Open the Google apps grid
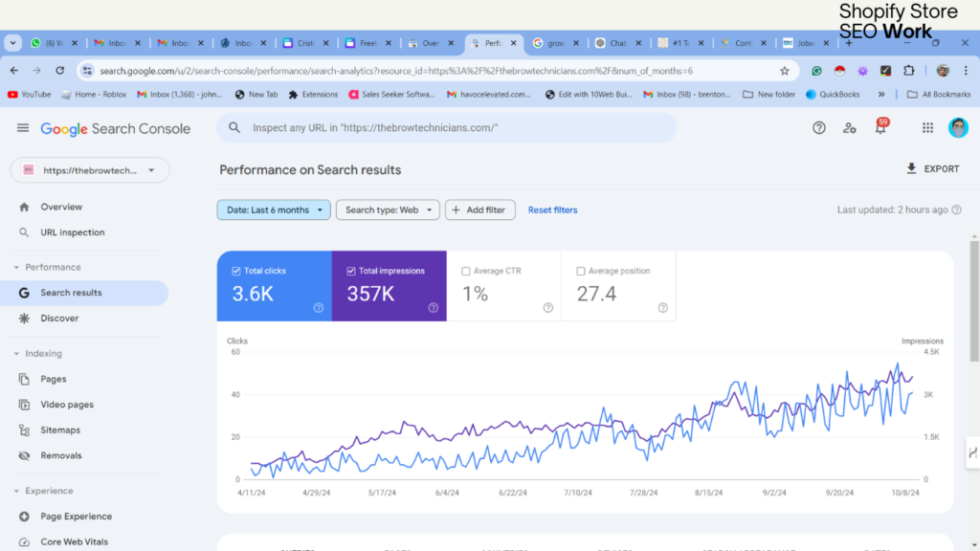Viewport: 980px width, 551px height. click(927, 128)
